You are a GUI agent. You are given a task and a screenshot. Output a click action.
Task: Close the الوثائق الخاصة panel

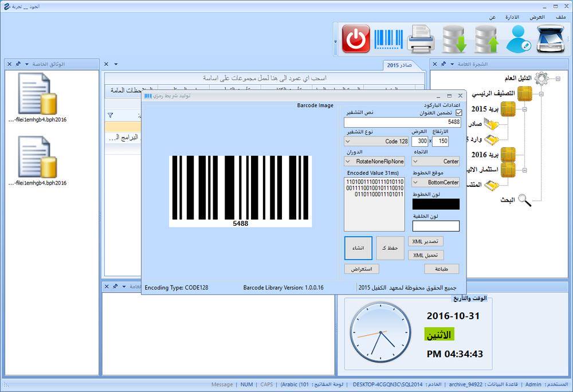point(10,64)
